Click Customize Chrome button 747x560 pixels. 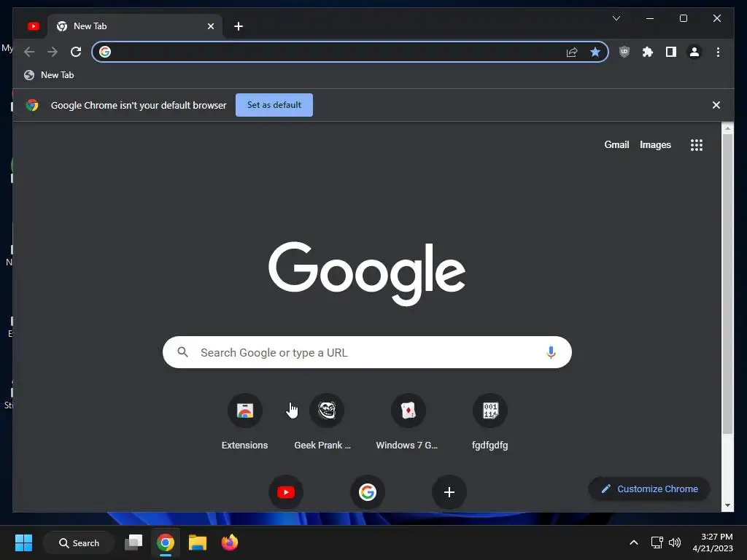tap(649, 489)
